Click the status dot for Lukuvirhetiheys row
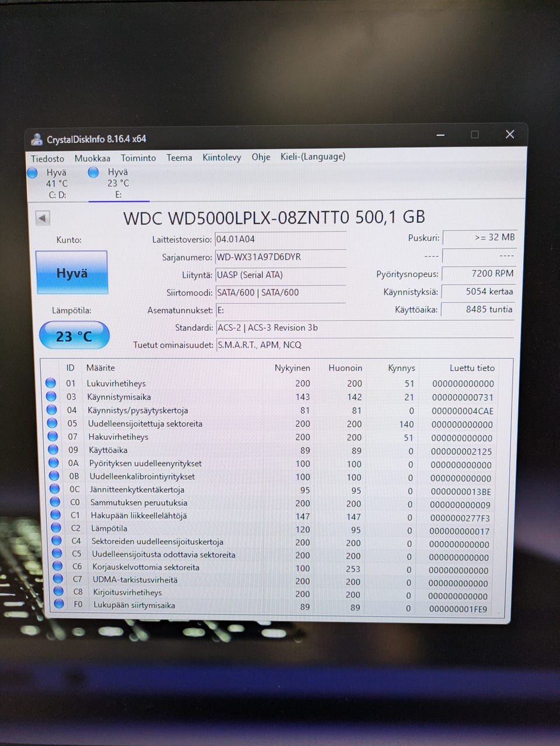The width and height of the screenshot is (560, 746). [x=51, y=383]
